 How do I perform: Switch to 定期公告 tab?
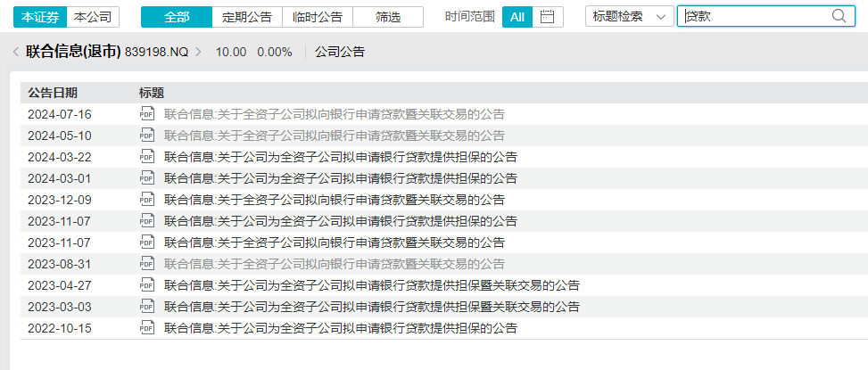(x=247, y=17)
